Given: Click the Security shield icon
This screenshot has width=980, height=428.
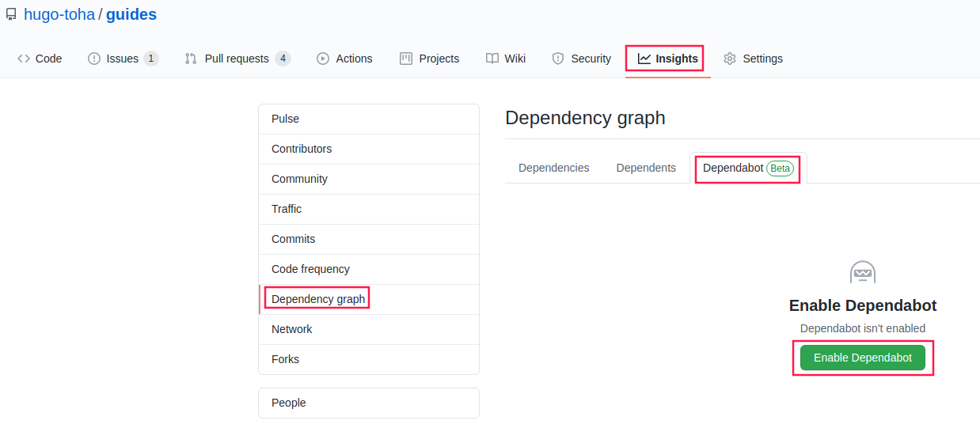Looking at the screenshot, I should (558, 59).
